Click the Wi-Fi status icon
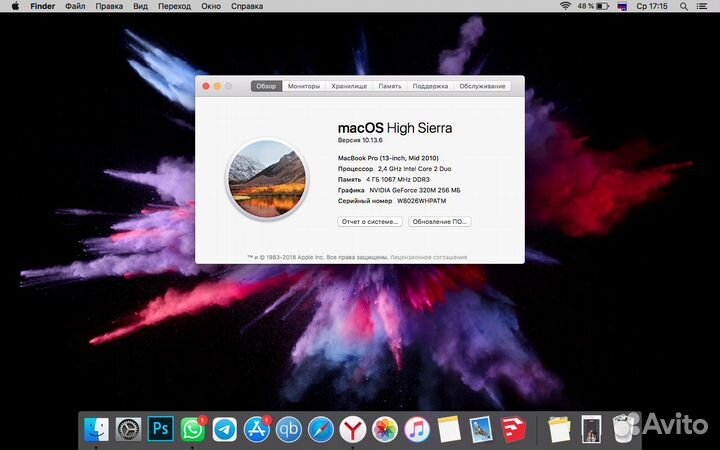 (x=565, y=6)
